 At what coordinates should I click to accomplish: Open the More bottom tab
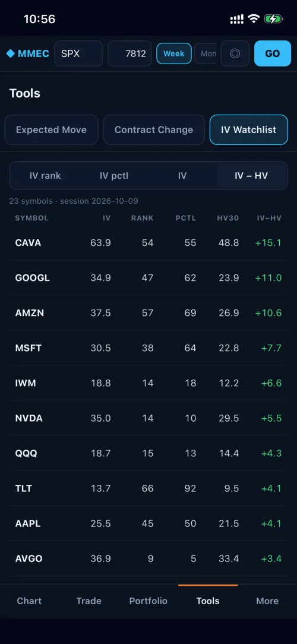(267, 601)
